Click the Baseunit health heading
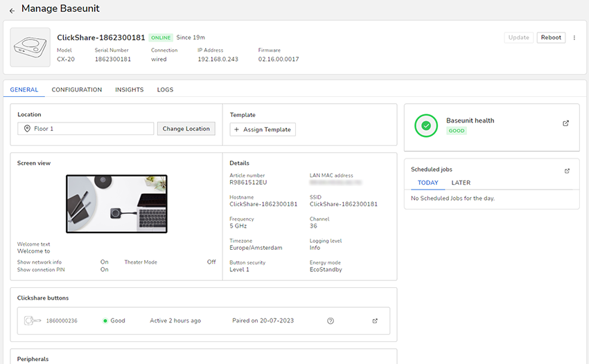Image resolution: width=589 pixels, height=364 pixels. point(471,120)
